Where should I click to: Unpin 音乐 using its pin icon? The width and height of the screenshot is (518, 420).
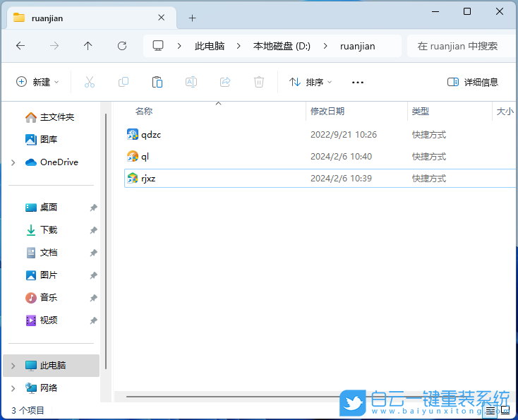coord(93,298)
